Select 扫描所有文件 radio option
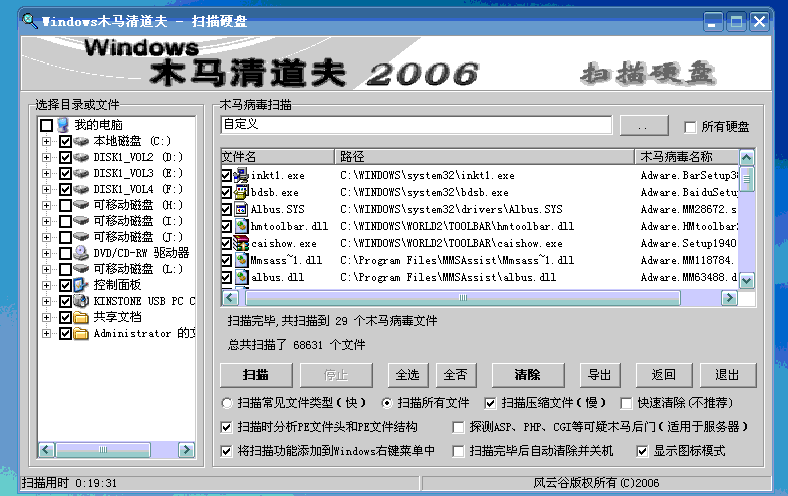The height and width of the screenshot is (496, 788). pyautogui.click(x=386, y=403)
